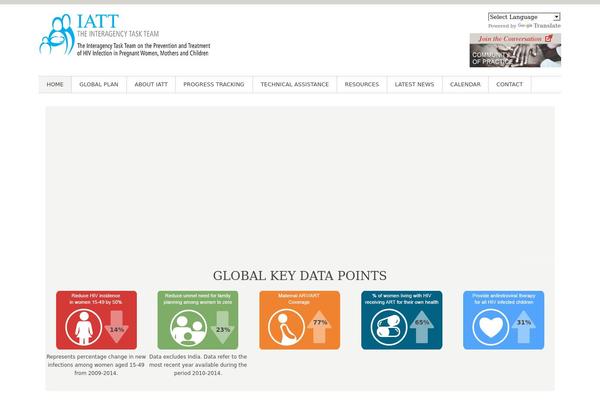The width and height of the screenshot is (600, 400).
Task: Click the 'Maternal ARV/ART Coverage' card title
Action: pyautogui.click(x=299, y=299)
